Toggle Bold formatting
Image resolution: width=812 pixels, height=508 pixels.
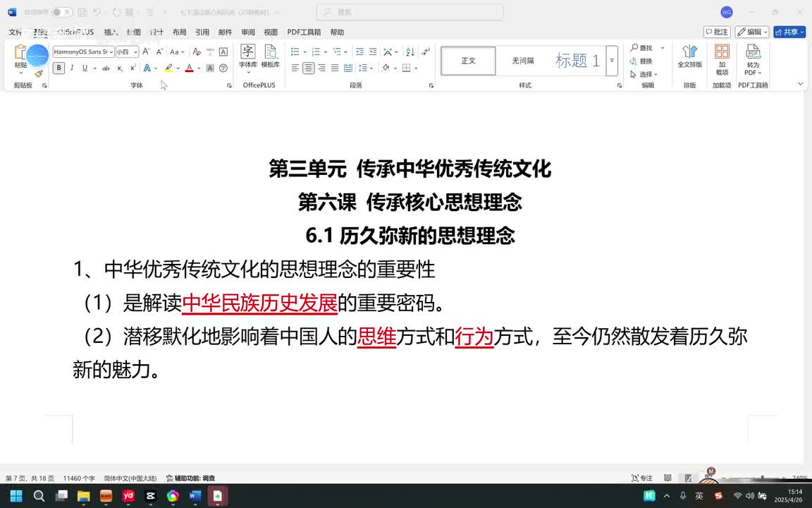pos(59,68)
